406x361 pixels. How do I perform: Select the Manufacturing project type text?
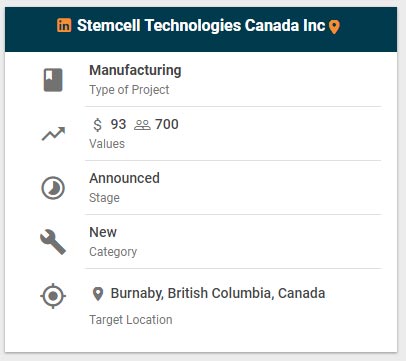pyautogui.click(x=135, y=70)
